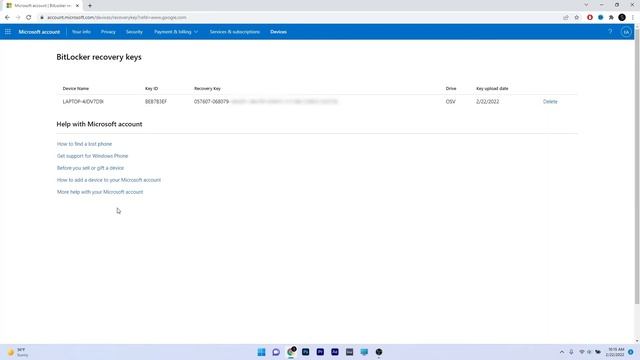Image resolution: width=640 pixels, height=360 pixels.
Task: Open the red Opera-style extension icon
Action: click(590, 18)
